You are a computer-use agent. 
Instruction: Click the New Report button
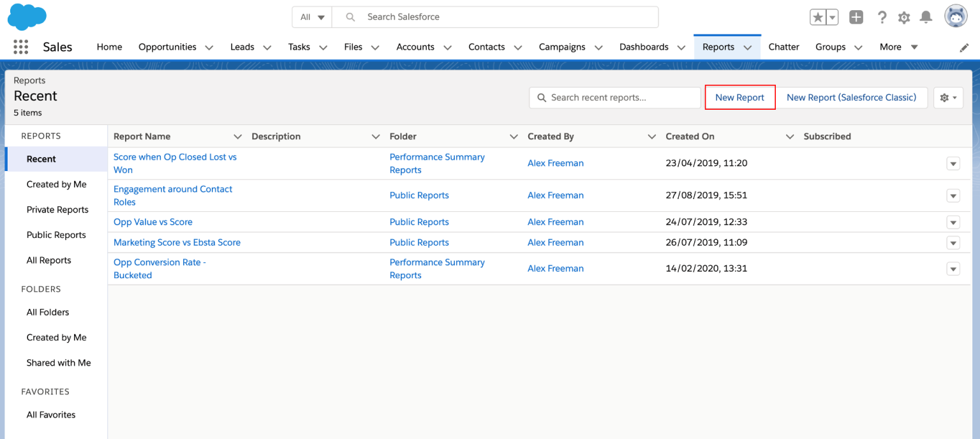tap(740, 98)
